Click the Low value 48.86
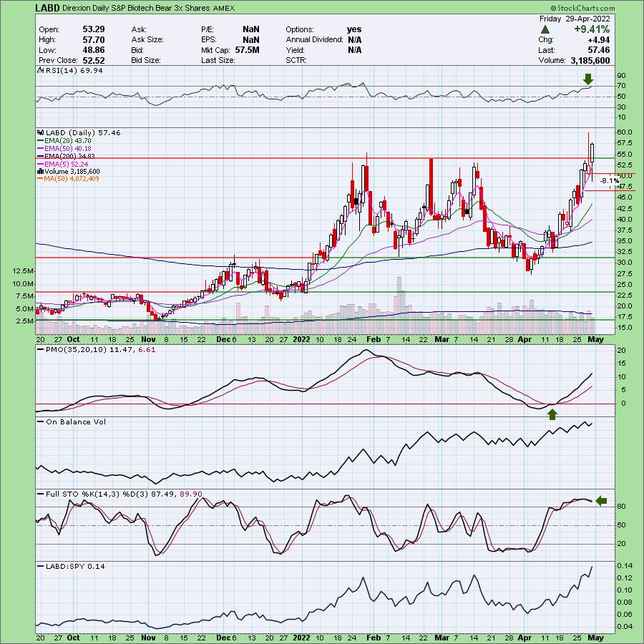 (94, 49)
